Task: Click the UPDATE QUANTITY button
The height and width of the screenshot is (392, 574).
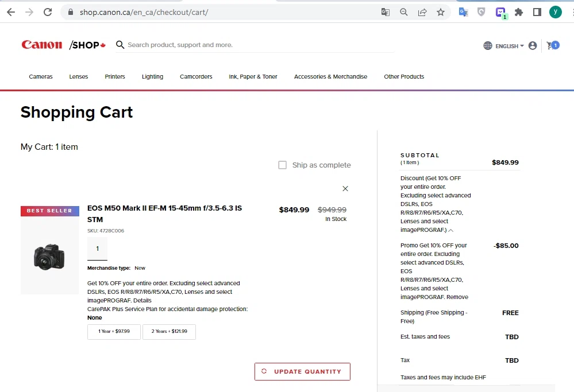Action: [x=302, y=371]
